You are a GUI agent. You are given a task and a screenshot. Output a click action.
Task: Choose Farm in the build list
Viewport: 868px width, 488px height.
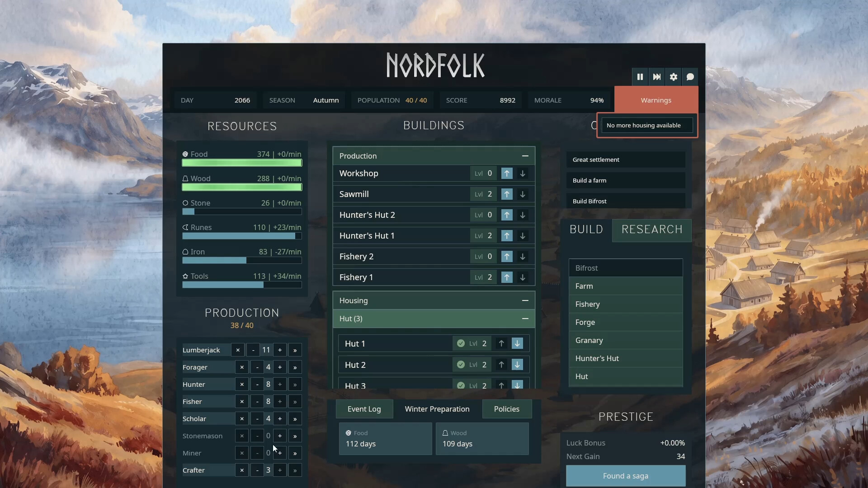point(626,286)
